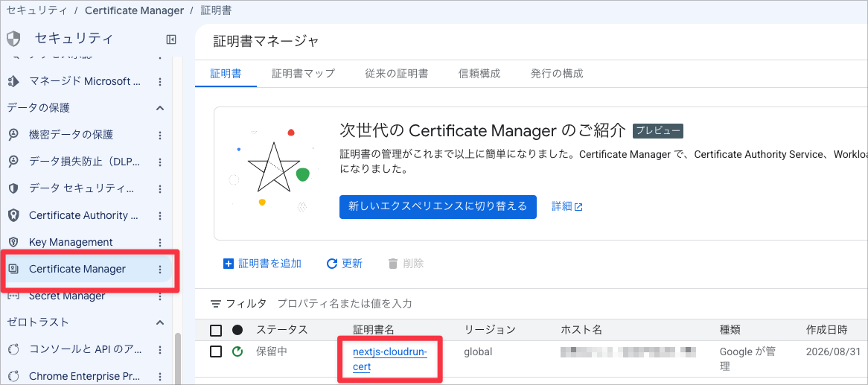Screen dimensions: 868x385
Task: Collapse the sidebar using the panel toggle icon
Action: coord(171,39)
